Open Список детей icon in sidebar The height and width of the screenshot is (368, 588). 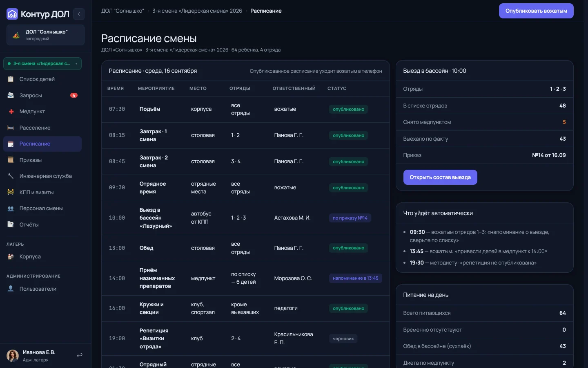tap(11, 79)
